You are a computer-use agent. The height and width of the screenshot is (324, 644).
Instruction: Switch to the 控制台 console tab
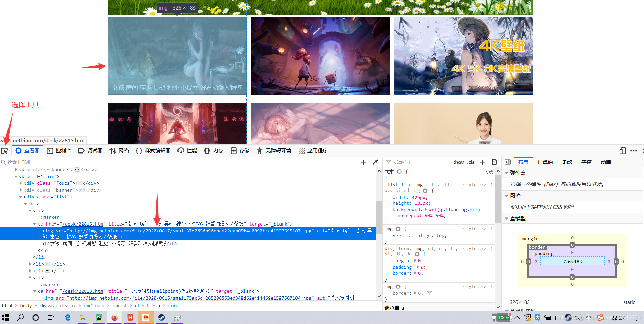coord(59,151)
